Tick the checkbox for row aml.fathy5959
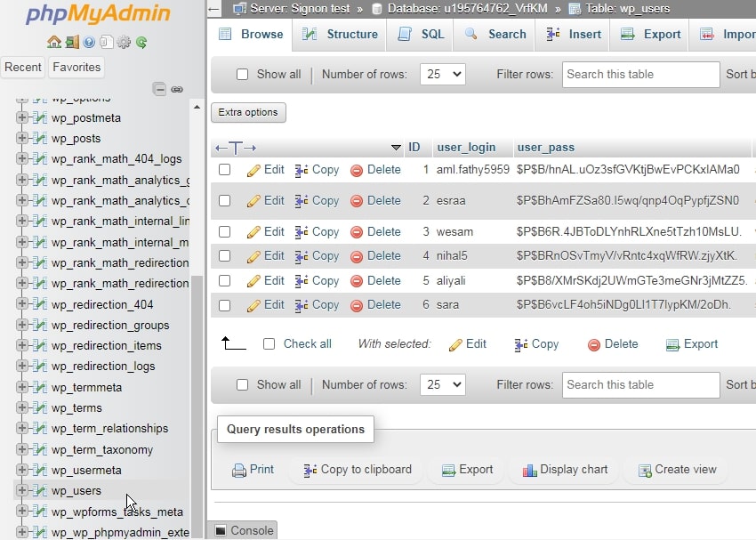 (225, 170)
